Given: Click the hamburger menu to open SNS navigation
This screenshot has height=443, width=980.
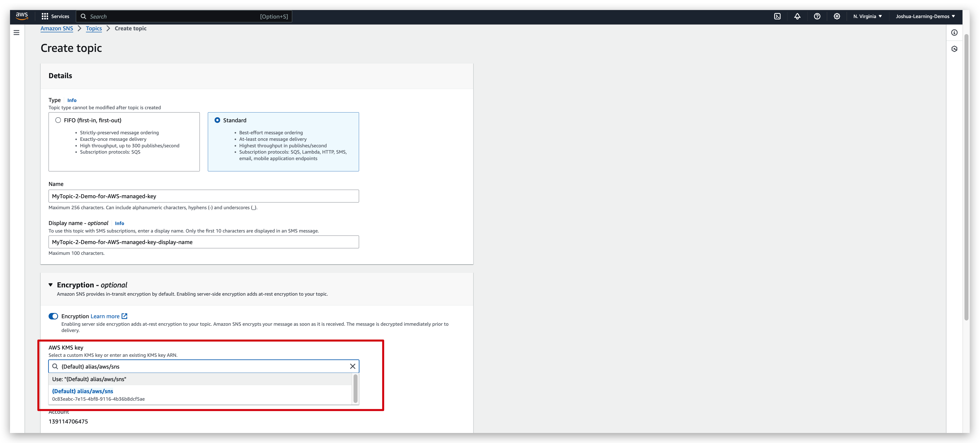Looking at the screenshot, I should pos(16,32).
